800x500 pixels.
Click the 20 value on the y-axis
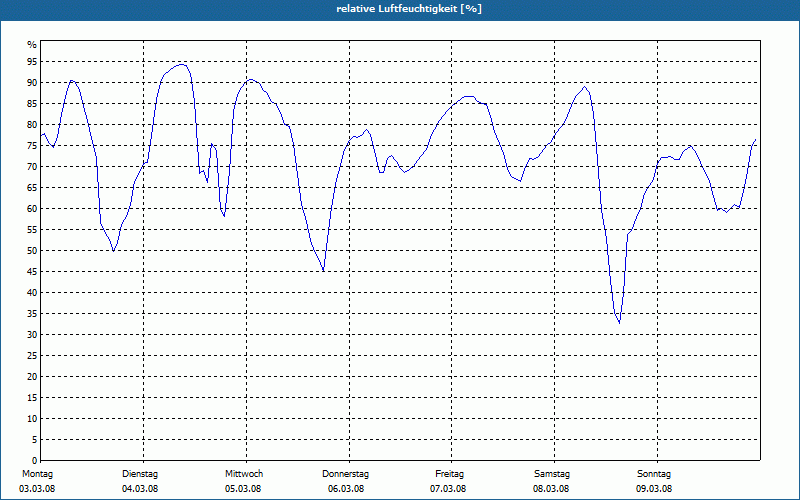tap(32, 377)
